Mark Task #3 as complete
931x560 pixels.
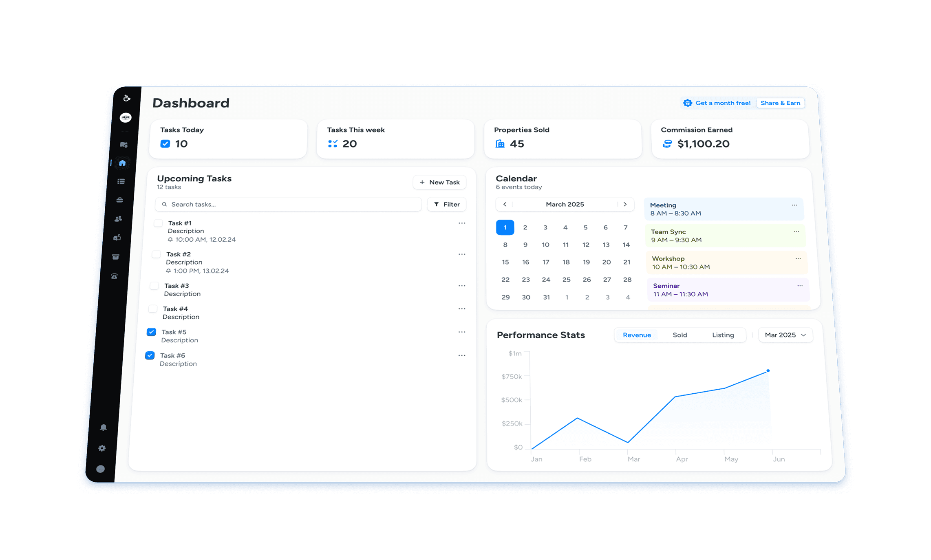154,285
